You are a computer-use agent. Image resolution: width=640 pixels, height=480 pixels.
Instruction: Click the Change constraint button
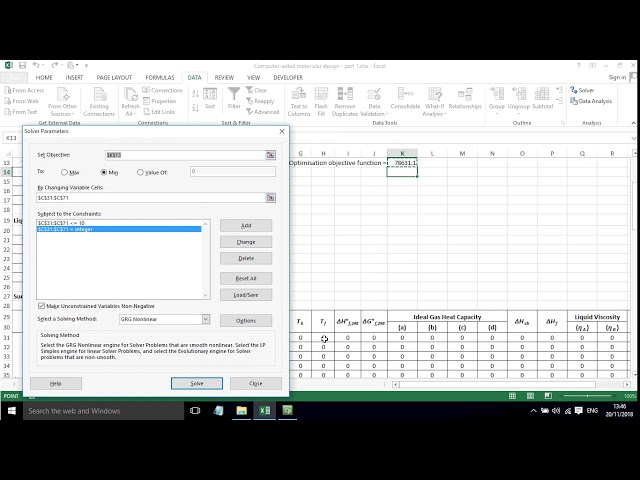coord(246,242)
